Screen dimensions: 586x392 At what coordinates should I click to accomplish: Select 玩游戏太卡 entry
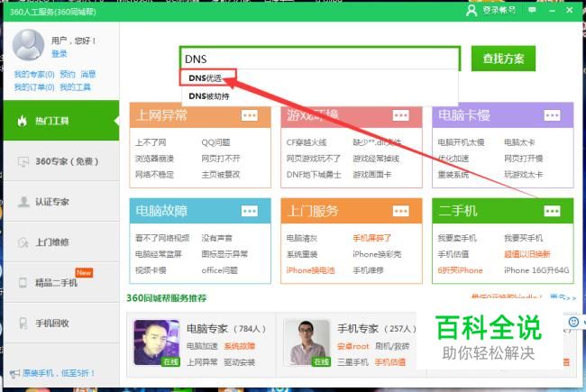(x=524, y=175)
